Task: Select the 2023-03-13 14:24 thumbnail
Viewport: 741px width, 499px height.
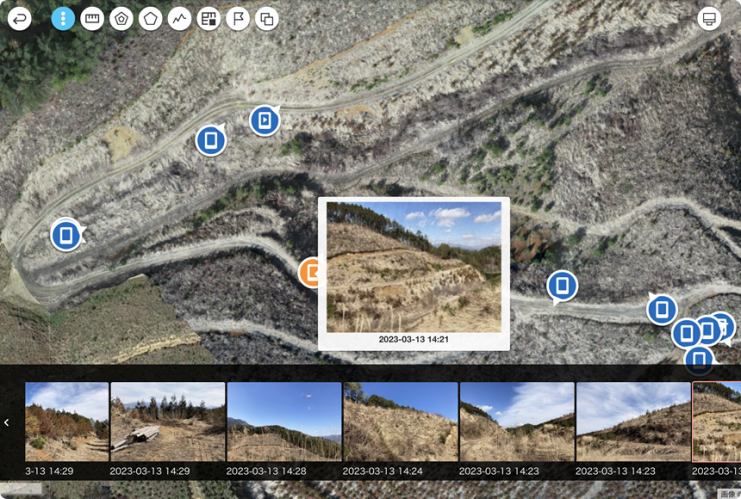Action: pos(401,422)
